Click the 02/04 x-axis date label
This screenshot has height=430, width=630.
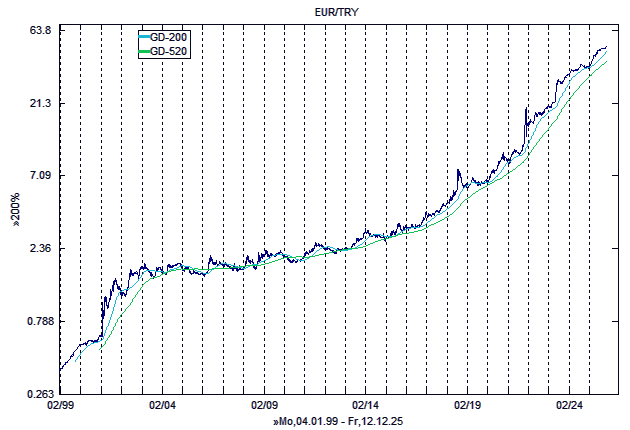pos(162,407)
